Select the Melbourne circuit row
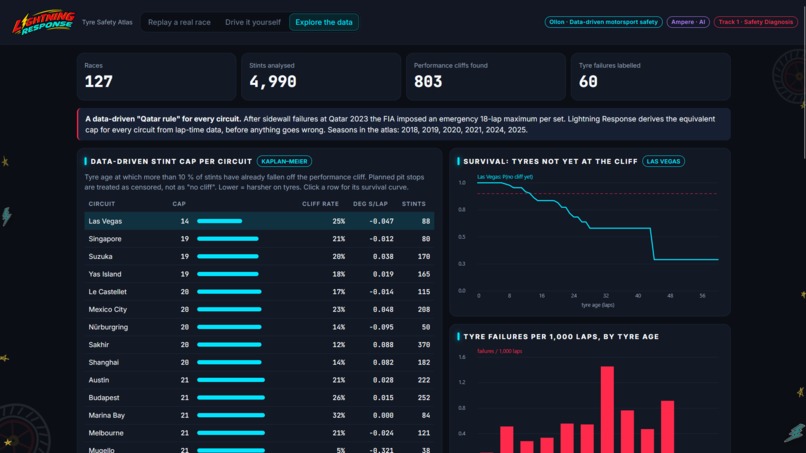The height and width of the screenshot is (453, 806). 259,433
